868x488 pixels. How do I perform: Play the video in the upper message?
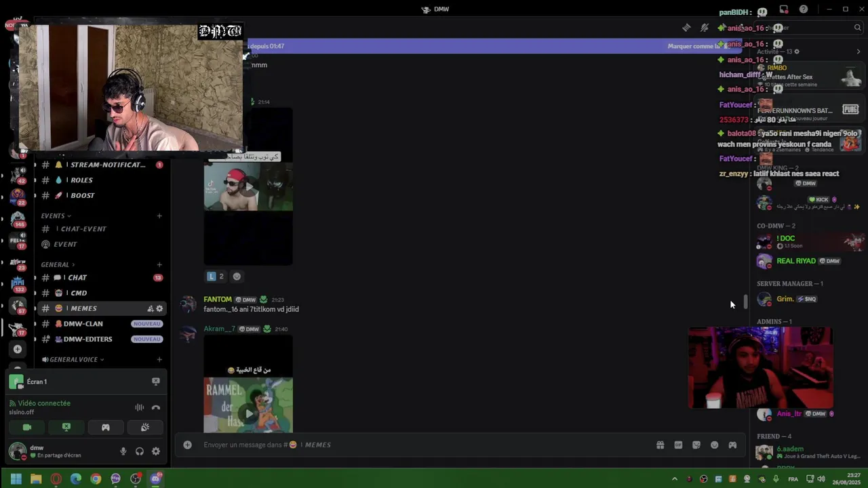tap(249, 186)
